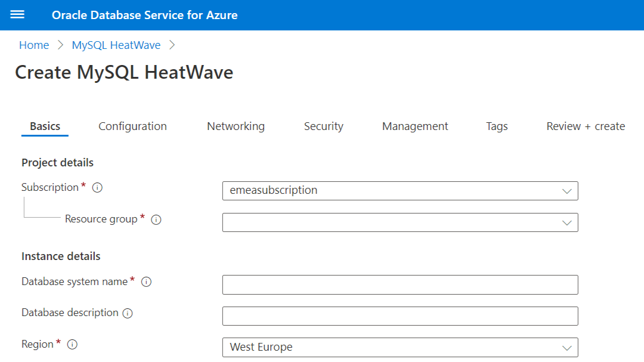Click the MySQL HeatWave breadcrumb link

click(116, 45)
